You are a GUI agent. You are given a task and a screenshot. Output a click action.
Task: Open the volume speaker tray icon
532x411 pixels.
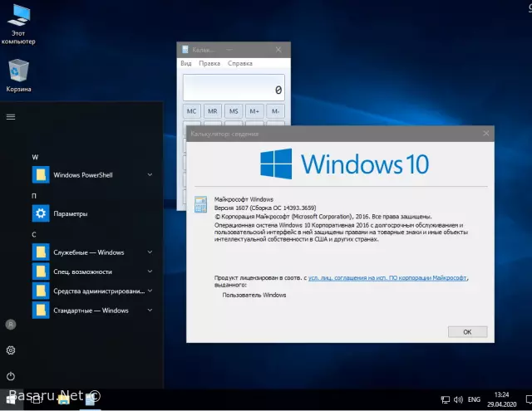coord(458,400)
